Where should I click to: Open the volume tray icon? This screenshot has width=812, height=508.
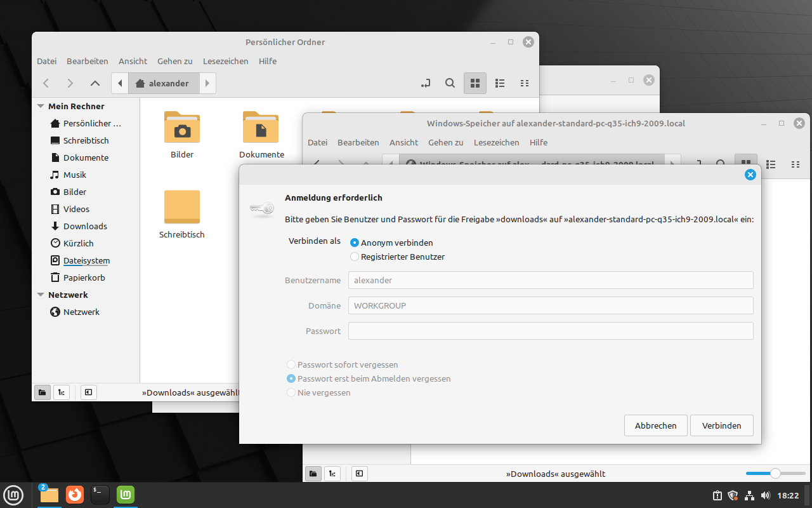click(765, 495)
